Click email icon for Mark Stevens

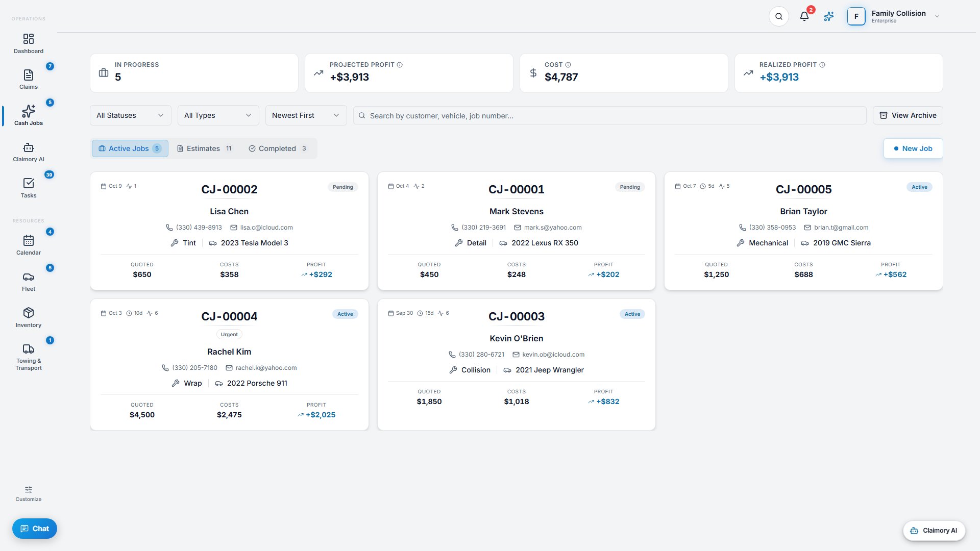[518, 228]
